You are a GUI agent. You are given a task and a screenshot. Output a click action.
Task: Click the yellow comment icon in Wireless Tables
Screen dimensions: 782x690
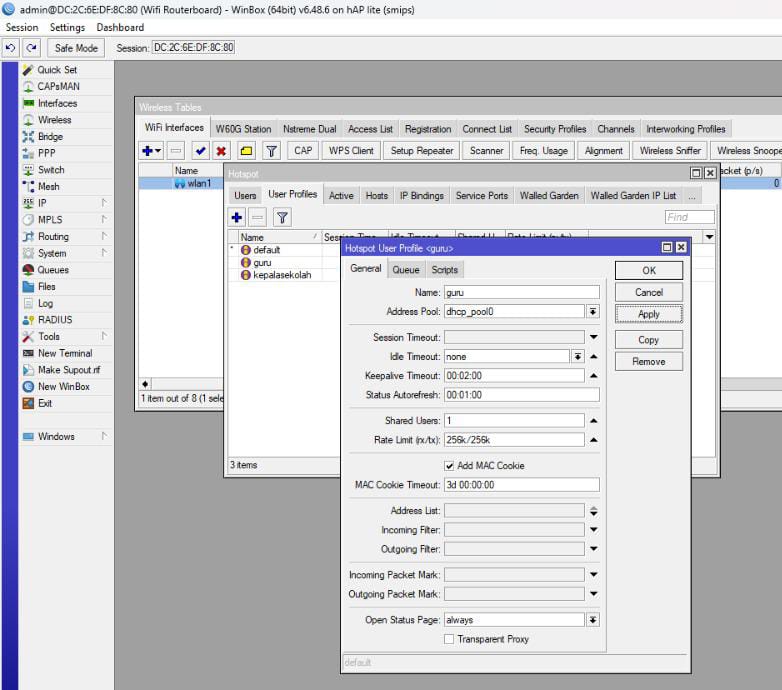pyautogui.click(x=246, y=151)
